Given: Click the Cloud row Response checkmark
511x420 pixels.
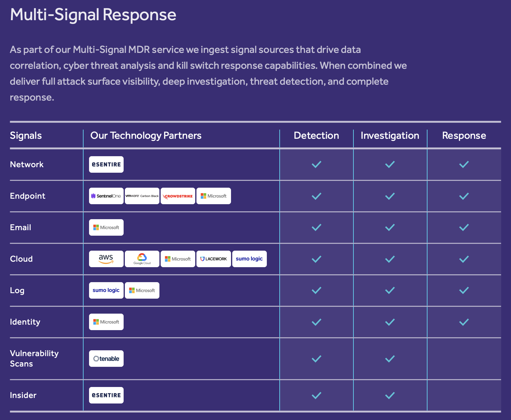Looking at the screenshot, I should 464,259.
